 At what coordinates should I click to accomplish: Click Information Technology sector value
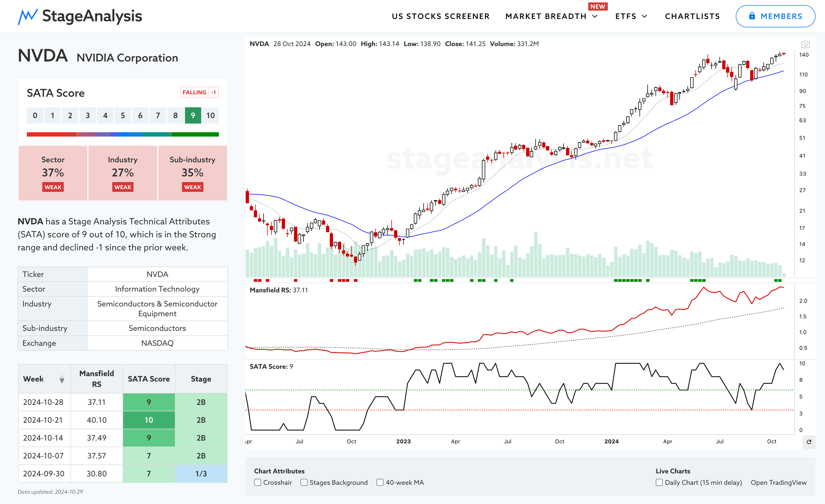(157, 289)
